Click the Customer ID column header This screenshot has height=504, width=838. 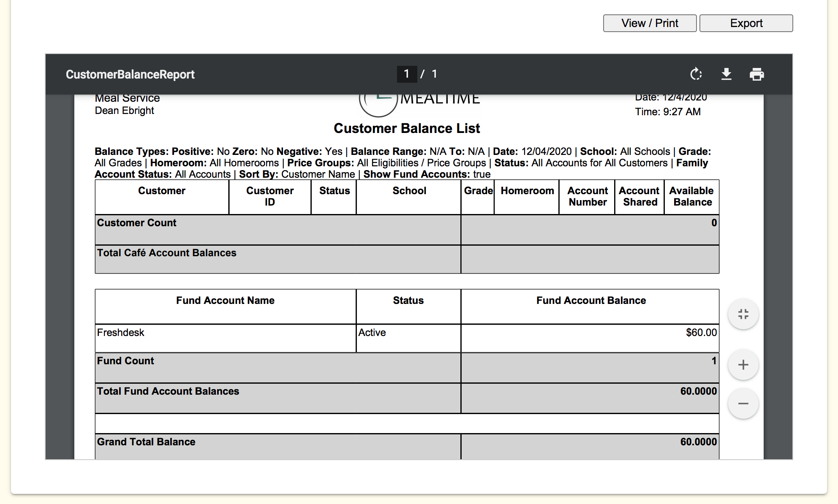269,196
